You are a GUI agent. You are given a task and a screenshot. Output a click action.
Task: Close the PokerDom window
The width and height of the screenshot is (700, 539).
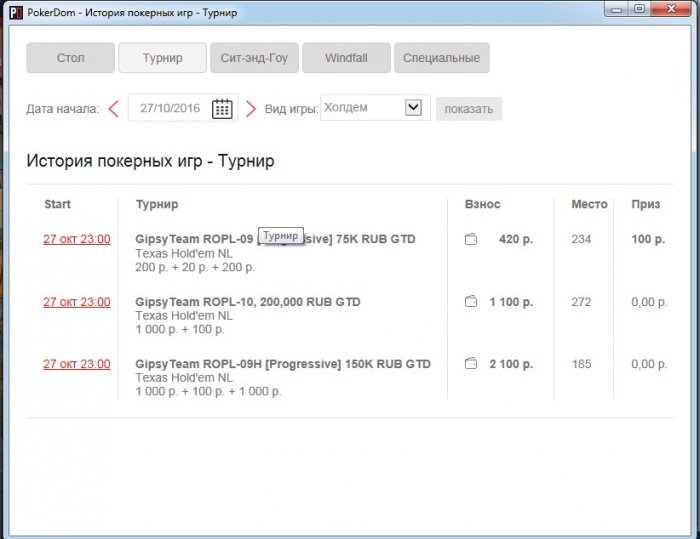point(671,8)
